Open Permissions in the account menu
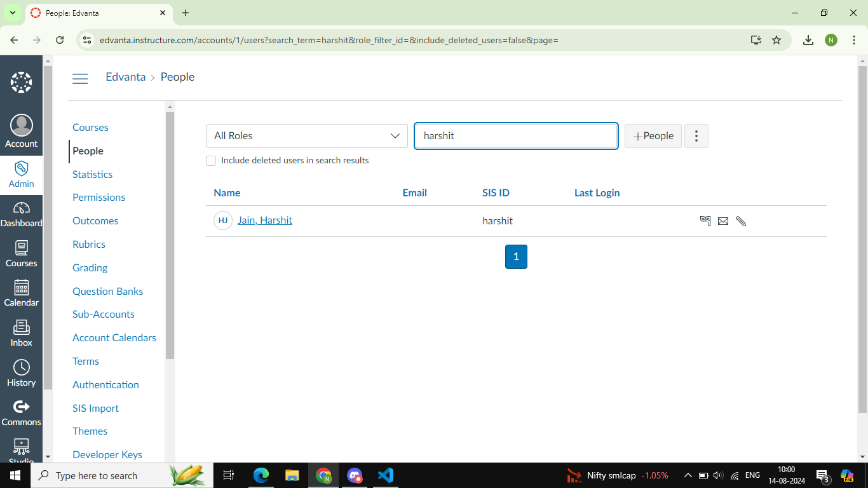 click(98, 198)
